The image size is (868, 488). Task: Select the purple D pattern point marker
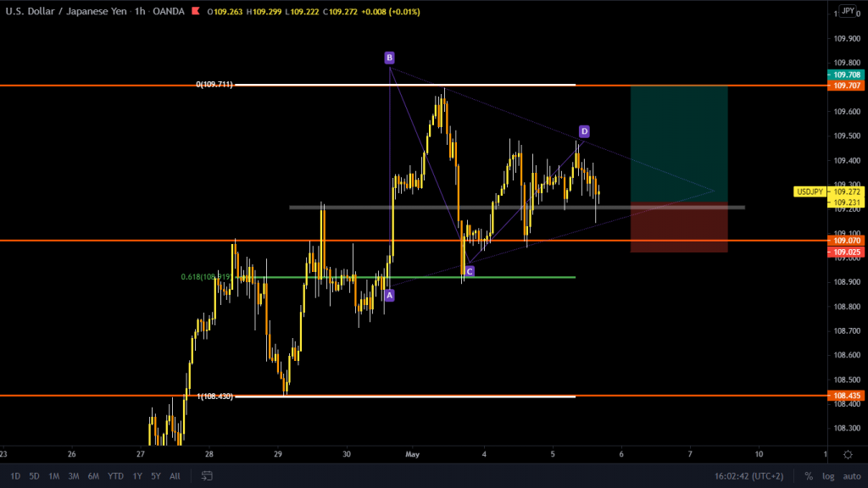pos(584,131)
